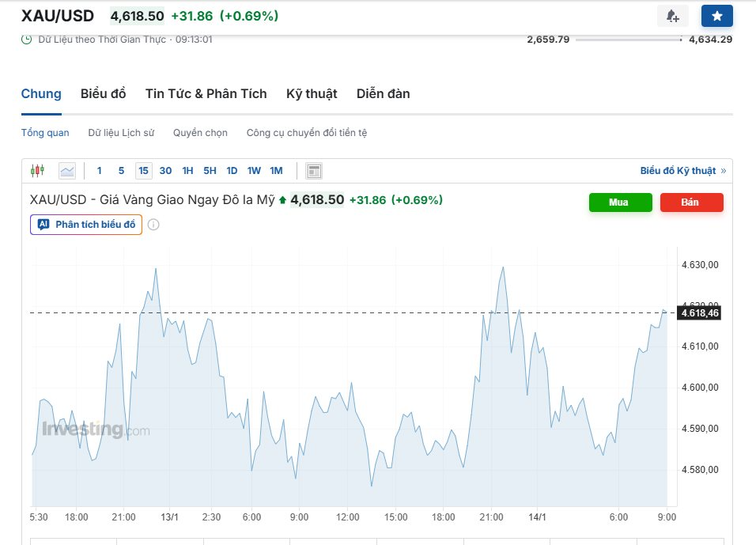
Task: Click the info icon beside Phân tích biểu đồ
Action: (x=153, y=225)
